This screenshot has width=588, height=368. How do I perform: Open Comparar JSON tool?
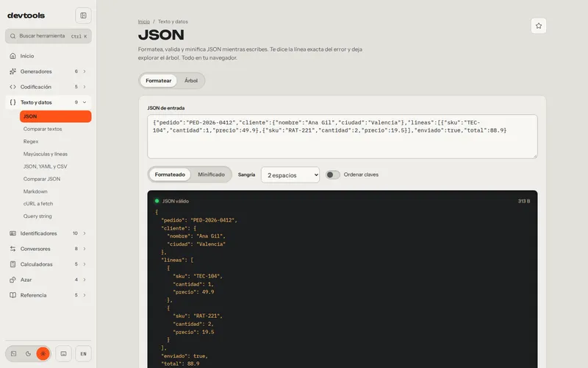click(56, 179)
